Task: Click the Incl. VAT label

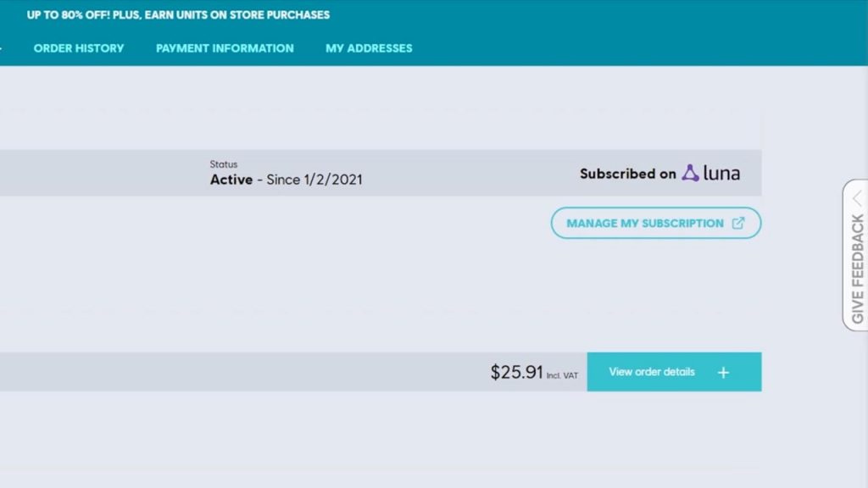Action: point(562,375)
